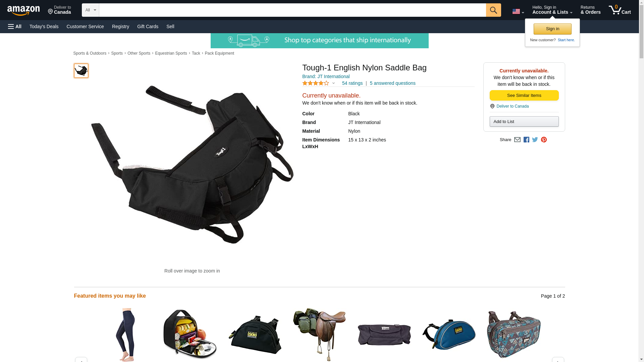Expand the search category All dropdown

tap(91, 10)
